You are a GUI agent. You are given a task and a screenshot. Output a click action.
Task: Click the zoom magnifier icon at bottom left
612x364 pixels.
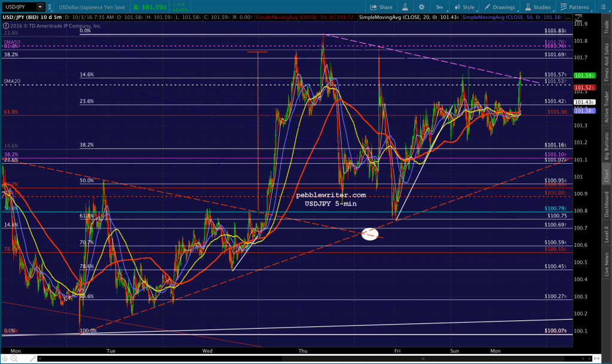[14, 358]
